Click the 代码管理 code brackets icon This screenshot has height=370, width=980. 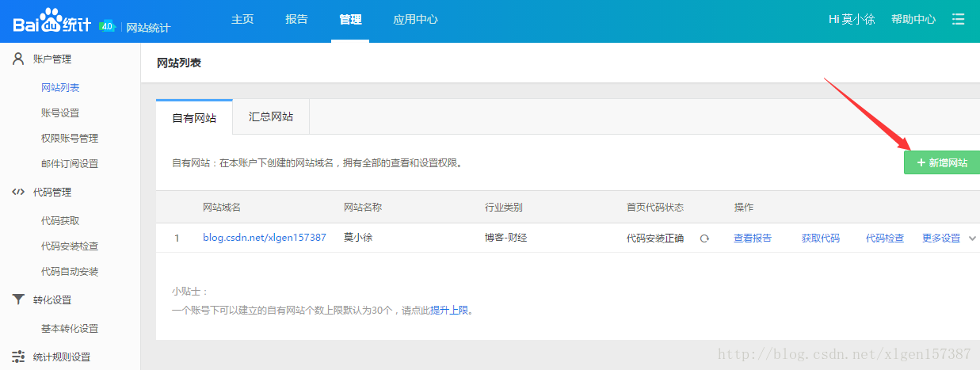click(x=18, y=192)
